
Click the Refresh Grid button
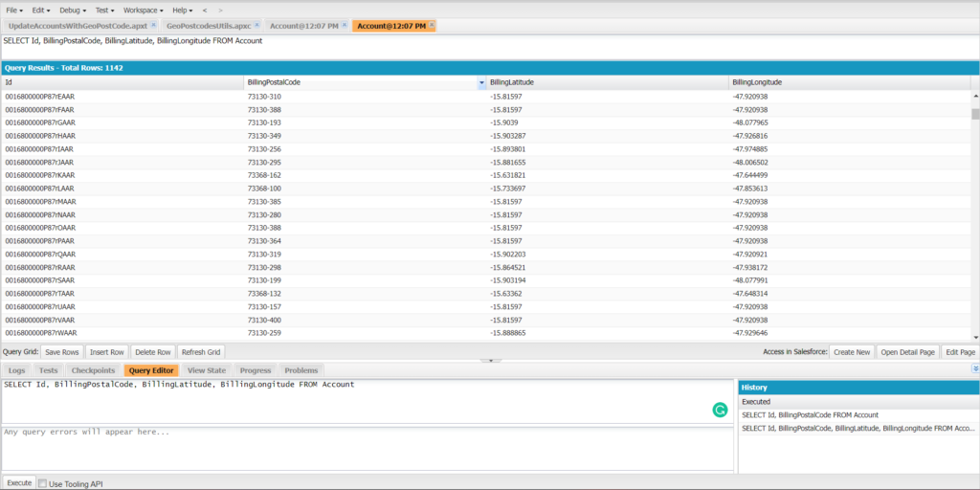click(x=201, y=352)
